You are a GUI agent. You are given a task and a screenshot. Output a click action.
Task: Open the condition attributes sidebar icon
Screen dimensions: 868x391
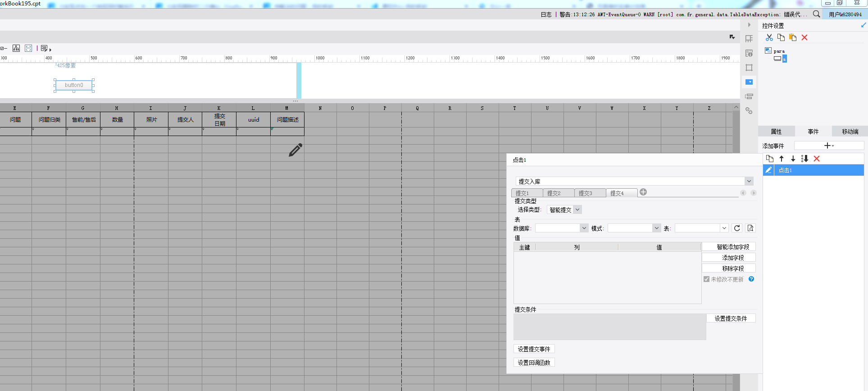[x=749, y=96]
